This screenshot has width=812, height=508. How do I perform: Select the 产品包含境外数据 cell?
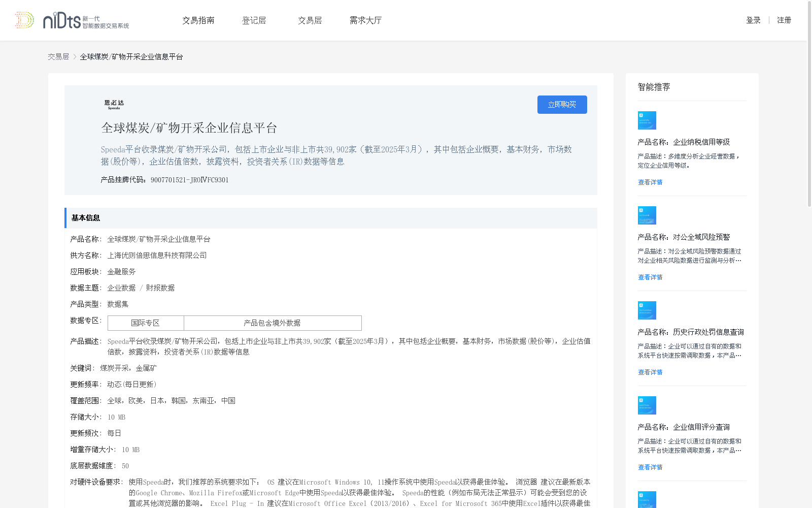click(273, 323)
